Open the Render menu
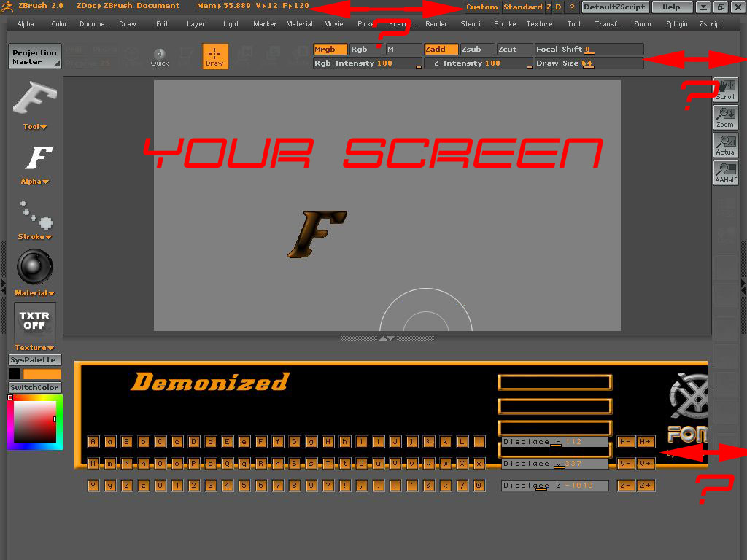The width and height of the screenshot is (747, 560). [x=436, y=23]
